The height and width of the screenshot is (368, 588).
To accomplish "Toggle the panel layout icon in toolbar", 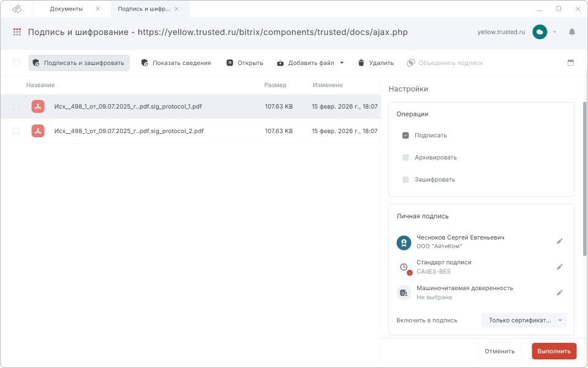I will pos(571,63).
